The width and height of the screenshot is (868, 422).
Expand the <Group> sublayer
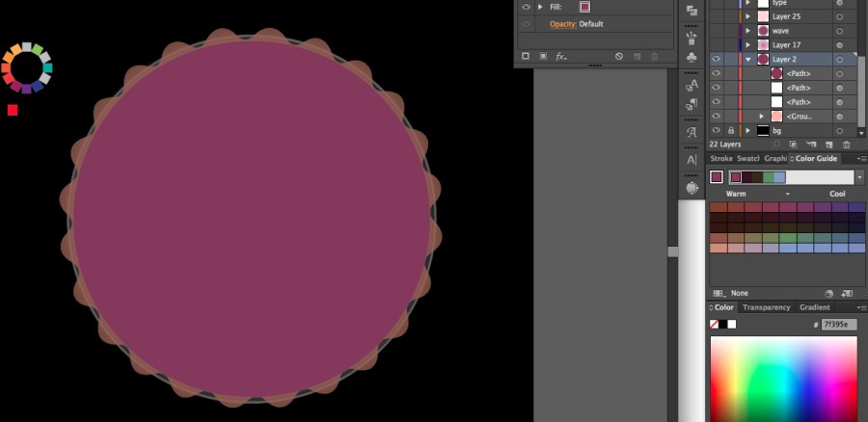coord(762,117)
